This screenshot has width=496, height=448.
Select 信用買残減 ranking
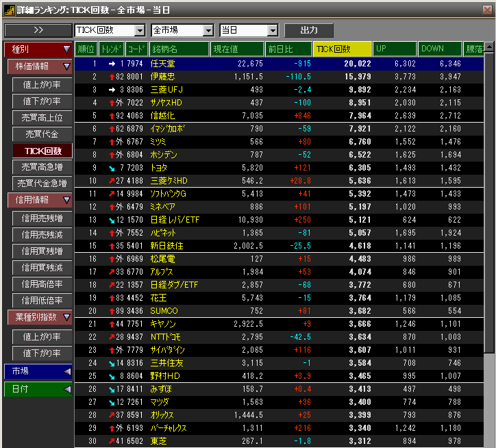click(x=42, y=268)
